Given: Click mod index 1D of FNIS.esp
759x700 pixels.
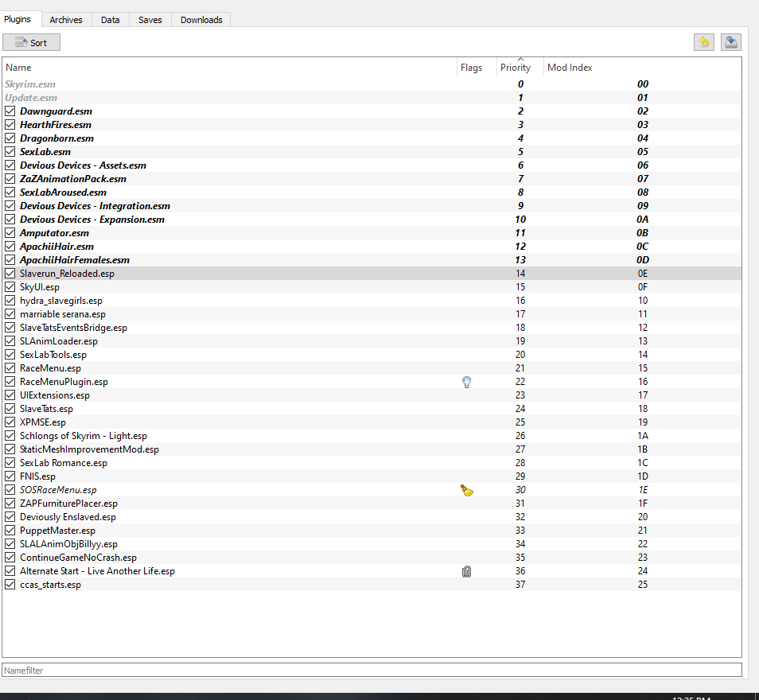Looking at the screenshot, I should (642, 476).
